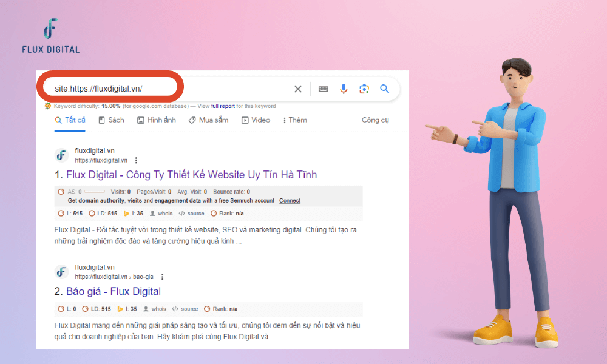Click the L: 515 metric in first result
Screen dimensions: 607x364
70,213
